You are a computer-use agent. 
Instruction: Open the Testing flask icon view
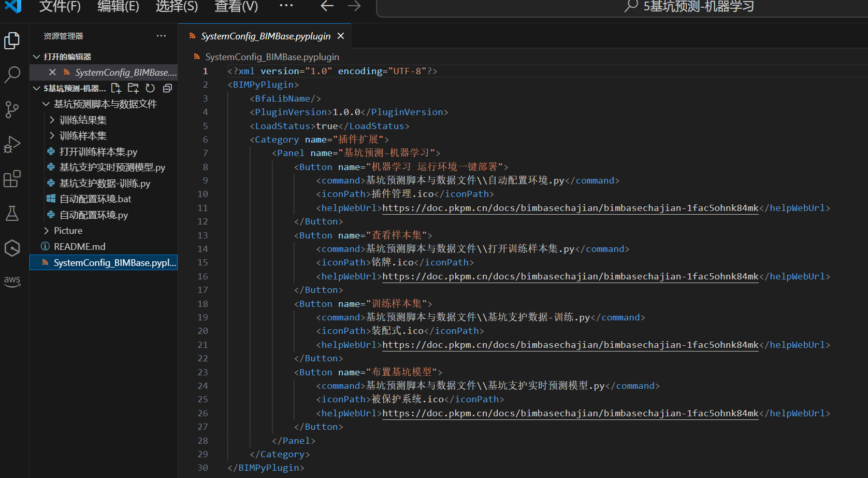pyautogui.click(x=12, y=213)
